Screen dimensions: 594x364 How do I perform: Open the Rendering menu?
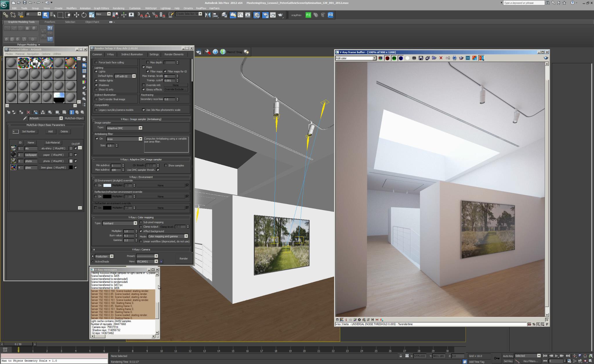point(118,8)
